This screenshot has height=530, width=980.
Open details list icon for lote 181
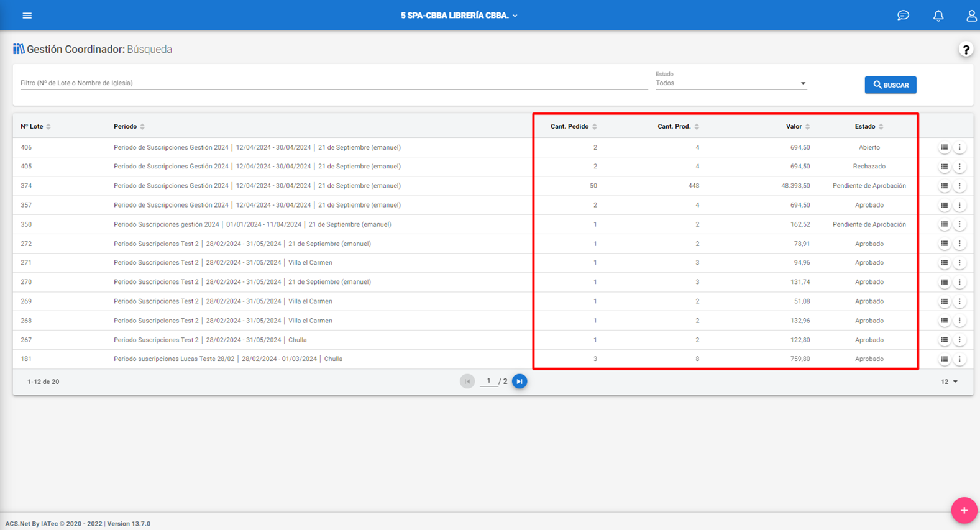click(x=944, y=359)
